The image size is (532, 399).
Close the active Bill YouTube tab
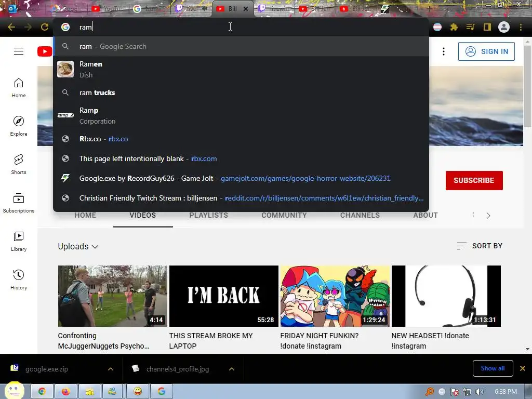(x=246, y=9)
